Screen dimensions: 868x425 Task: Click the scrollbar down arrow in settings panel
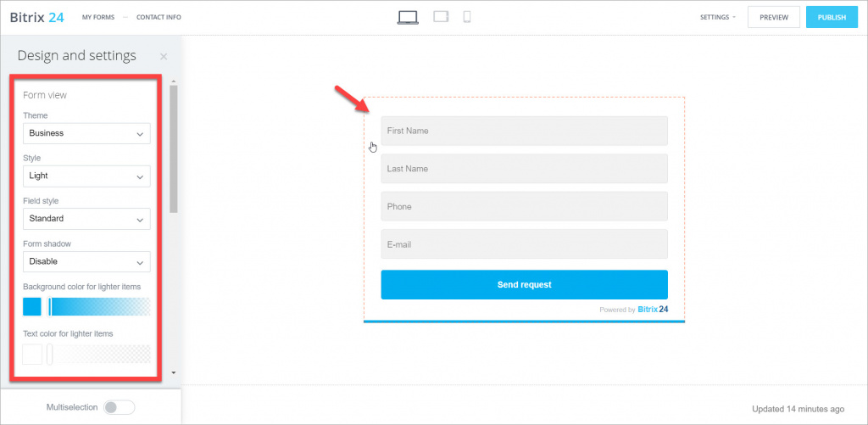click(174, 373)
